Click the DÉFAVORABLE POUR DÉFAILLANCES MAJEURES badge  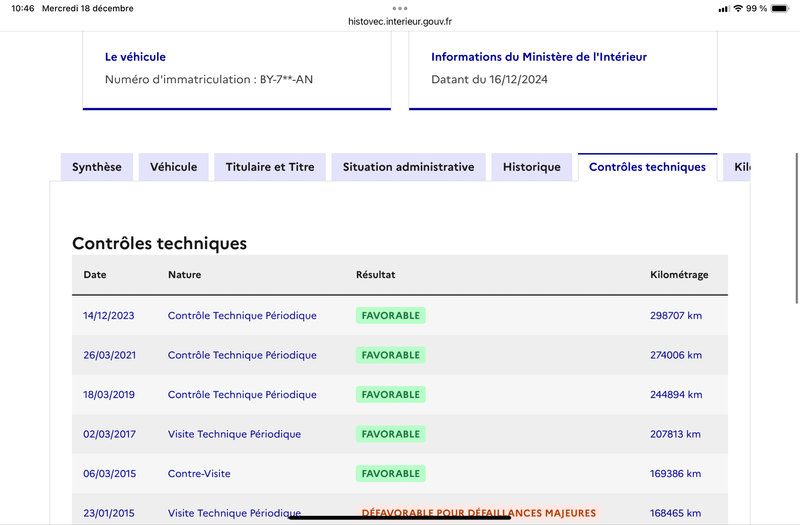tap(479, 513)
